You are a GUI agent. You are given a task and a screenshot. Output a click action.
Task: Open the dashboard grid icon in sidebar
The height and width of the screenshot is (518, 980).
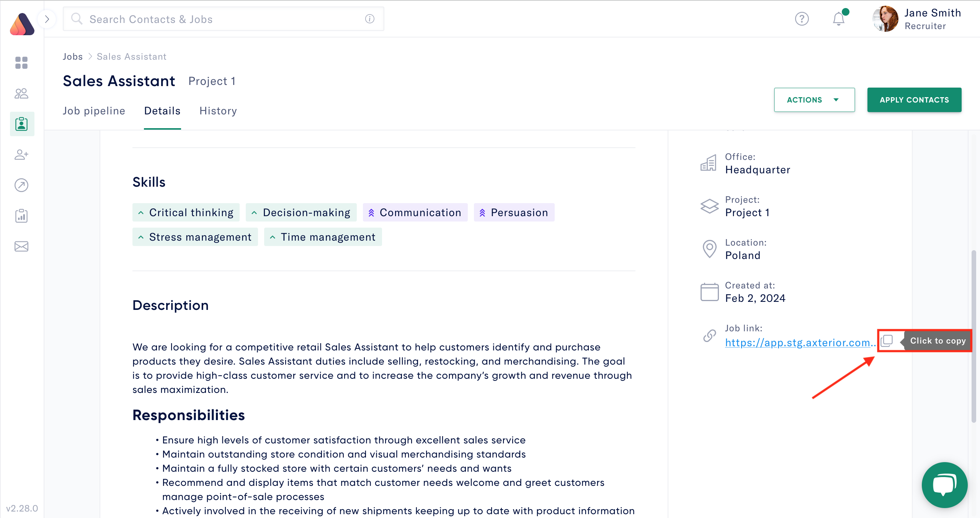(x=21, y=63)
